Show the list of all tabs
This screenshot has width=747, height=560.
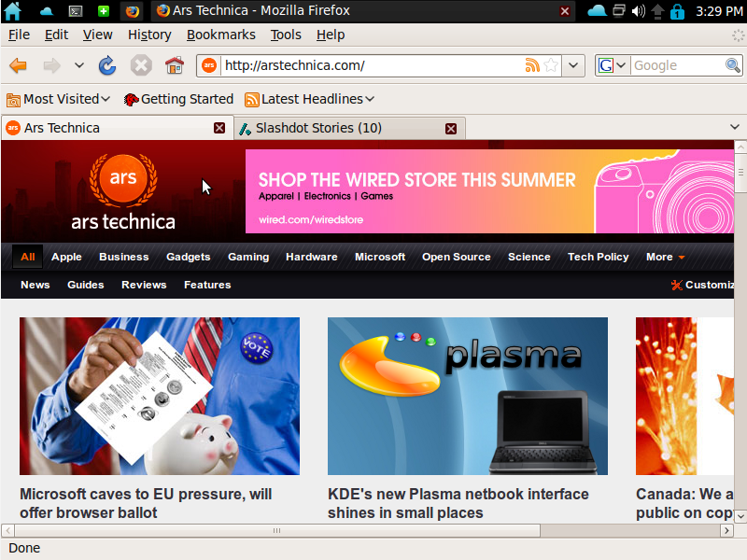pos(735,127)
